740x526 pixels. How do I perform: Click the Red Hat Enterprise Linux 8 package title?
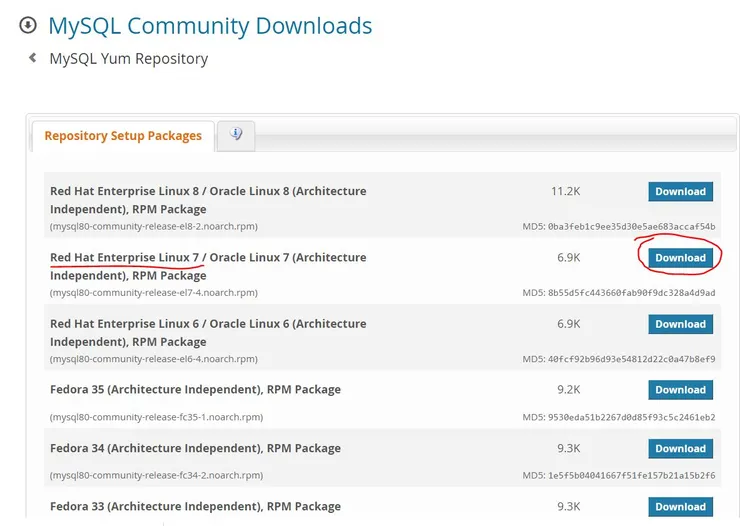208,200
